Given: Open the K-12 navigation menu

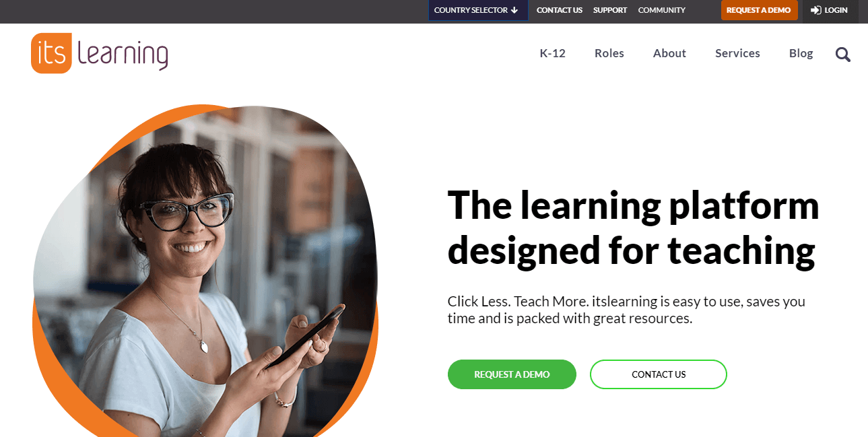Looking at the screenshot, I should (553, 53).
